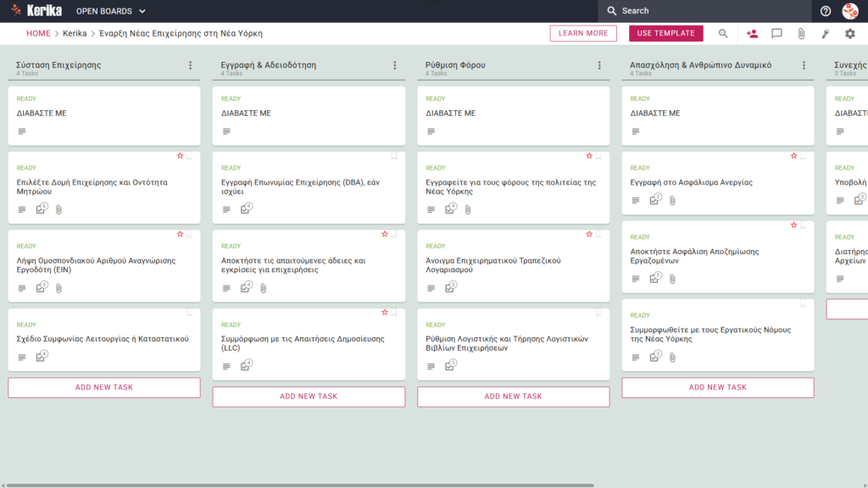Click the USE TEMPLATE button
This screenshot has height=488, width=868.
tap(666, 33)
